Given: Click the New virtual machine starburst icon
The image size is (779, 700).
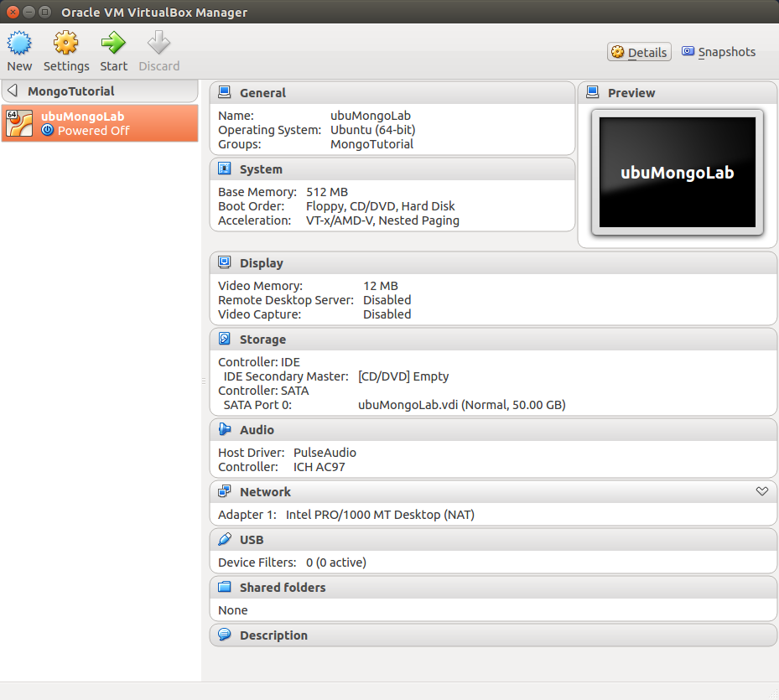Looking at the screenshot, I should pyautogui.click(x=19, y=43).
